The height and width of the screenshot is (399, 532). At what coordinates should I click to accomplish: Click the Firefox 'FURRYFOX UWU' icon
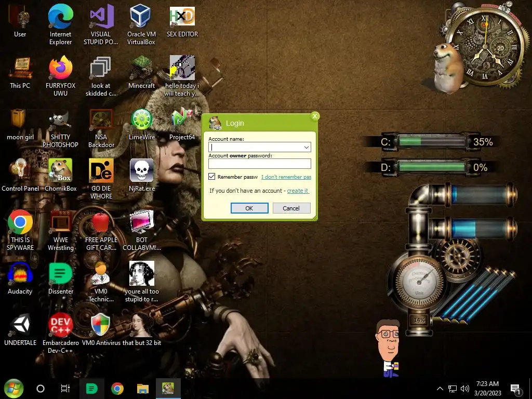(60, 76)
